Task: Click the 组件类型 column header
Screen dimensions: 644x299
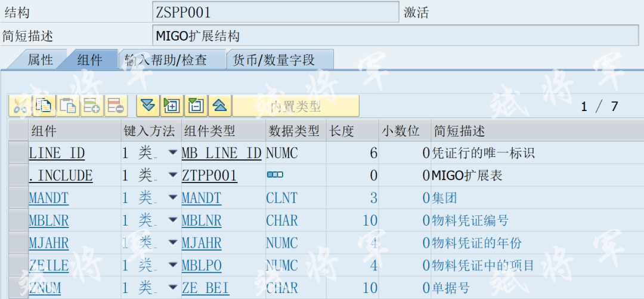Action: coord(224,131)
